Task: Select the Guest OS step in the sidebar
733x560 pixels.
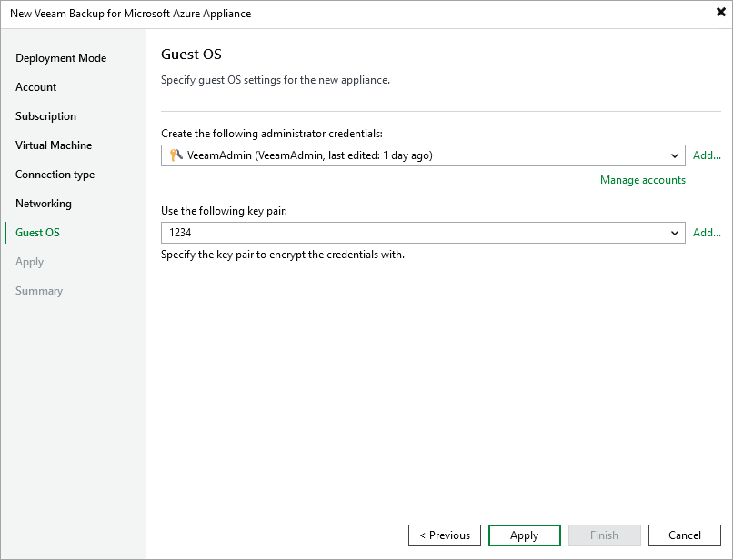Action: [37, 233]
